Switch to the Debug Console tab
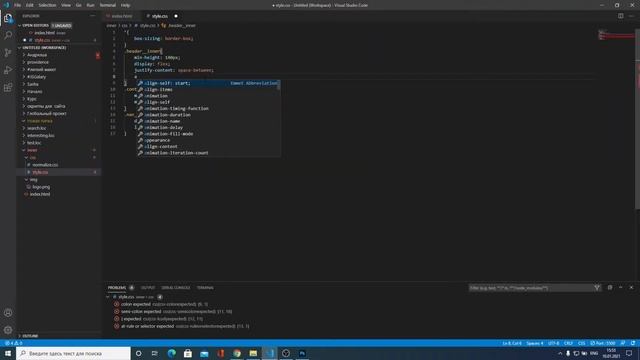This screenshot has width=640, height=360. 176,288
